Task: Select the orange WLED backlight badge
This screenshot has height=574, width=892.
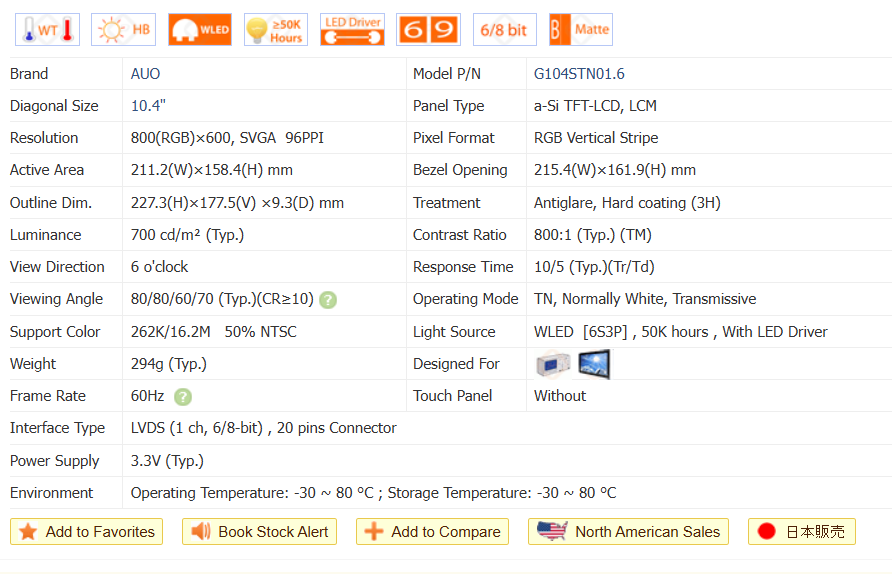Action: pyautogui.click(x=200, y=30)
